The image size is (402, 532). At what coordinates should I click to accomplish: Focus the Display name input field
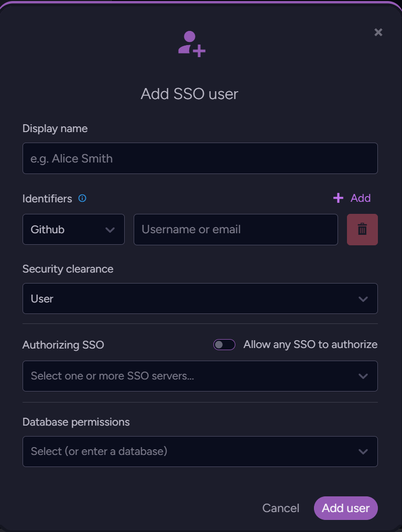(200, 158)
